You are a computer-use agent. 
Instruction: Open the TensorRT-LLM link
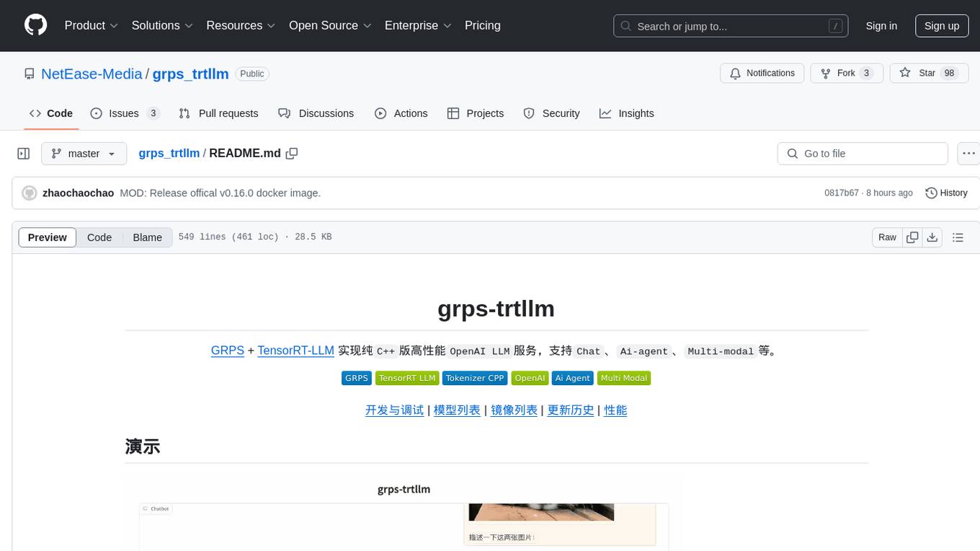(295, 351)
